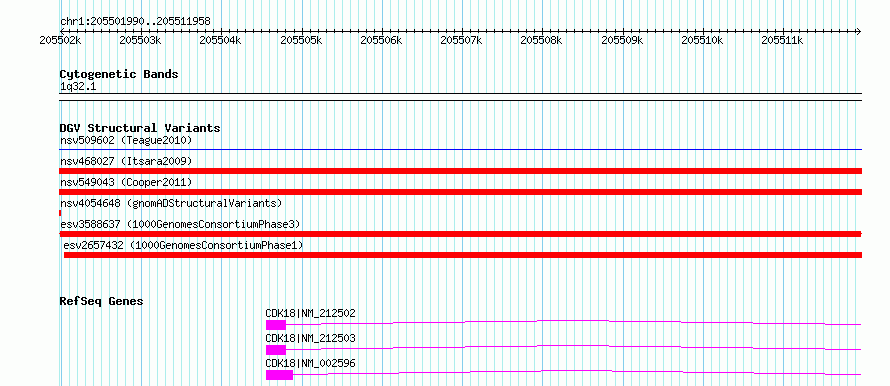Select the CDK18|NM_002596 transcript label
890x386 pixels.
tap(310, 363)
